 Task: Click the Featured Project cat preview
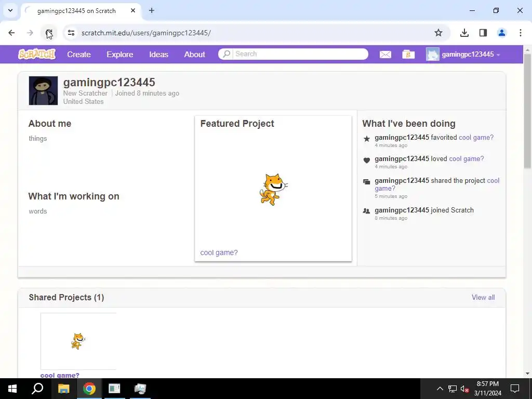[273, 189]
